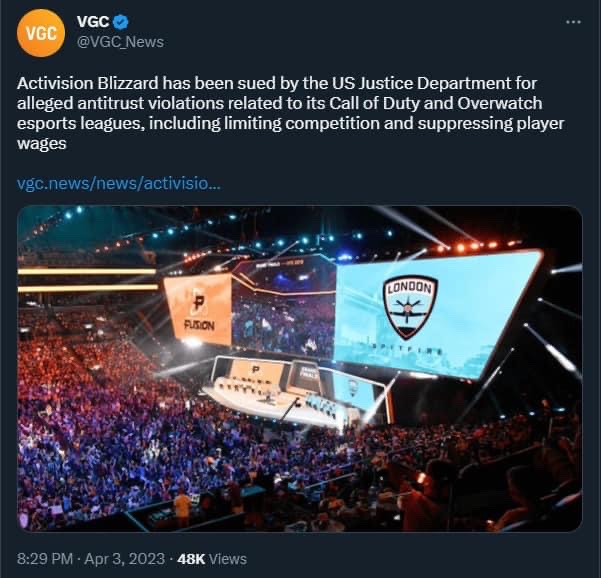
Task: Open the three-dot more options menu
Action: click(x=573, y=22)
